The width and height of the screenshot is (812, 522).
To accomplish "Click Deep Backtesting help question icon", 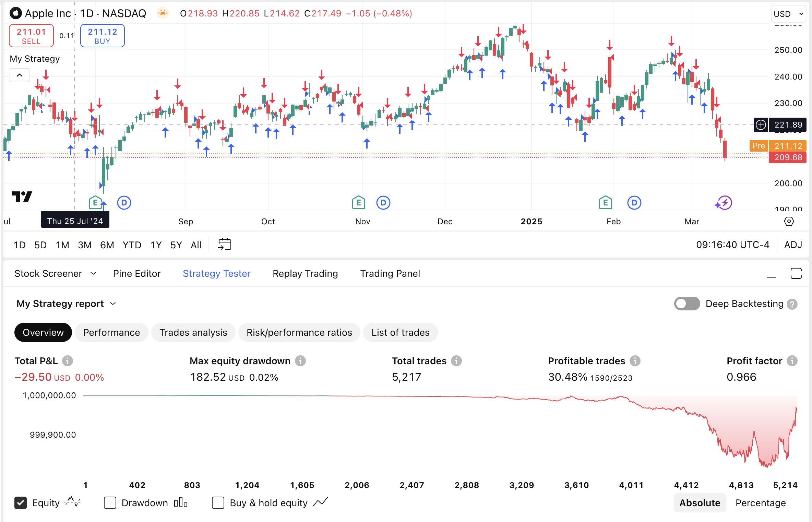I will click(792, 304).
